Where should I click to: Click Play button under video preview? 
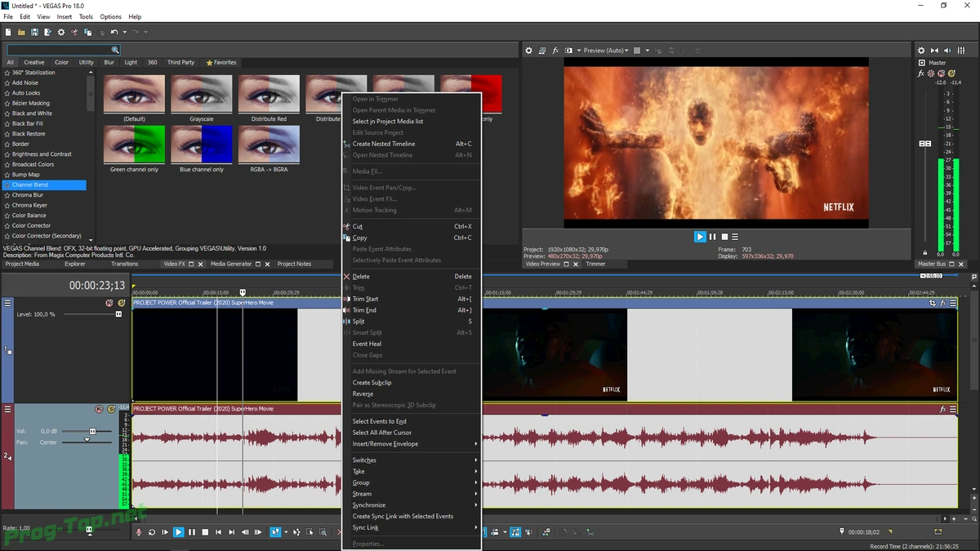click(700, 237)
